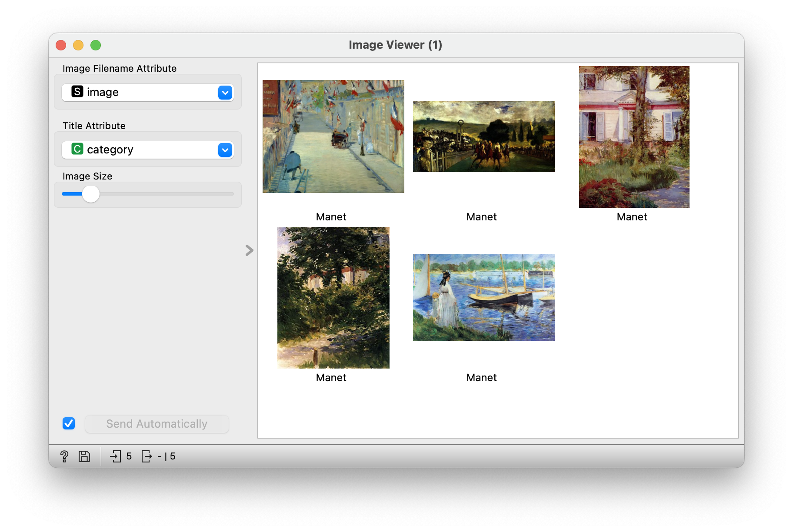
Task: Click the Image Viewer (1) window title
Action: pos(396,45)
